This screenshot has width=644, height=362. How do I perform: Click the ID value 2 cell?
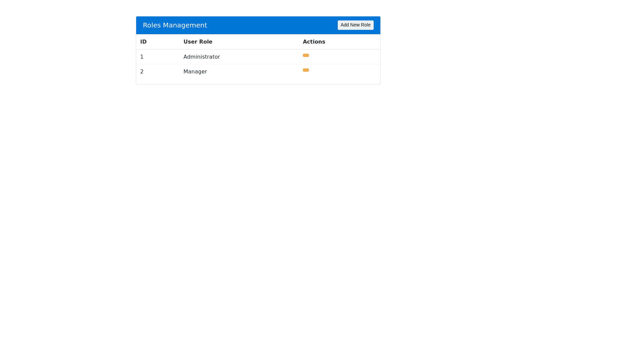pos(142,71)
